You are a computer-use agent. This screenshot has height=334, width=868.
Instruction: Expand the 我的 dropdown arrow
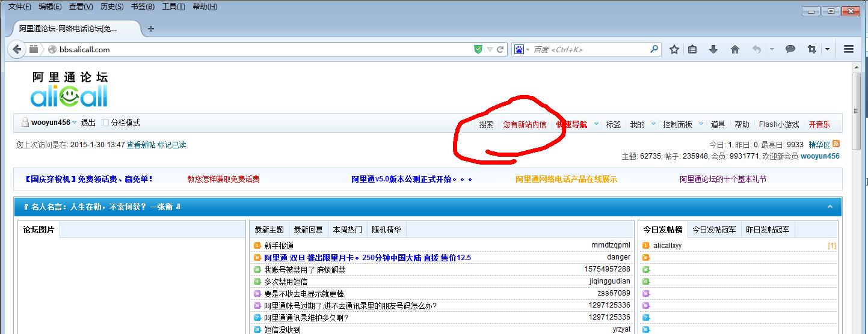[653, 124]
